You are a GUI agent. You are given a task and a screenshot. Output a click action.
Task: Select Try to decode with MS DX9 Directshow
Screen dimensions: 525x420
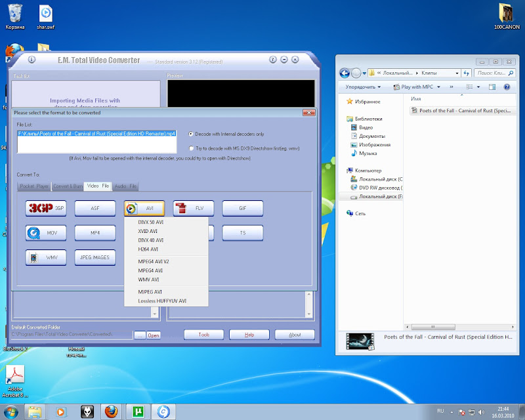[191, 148]
